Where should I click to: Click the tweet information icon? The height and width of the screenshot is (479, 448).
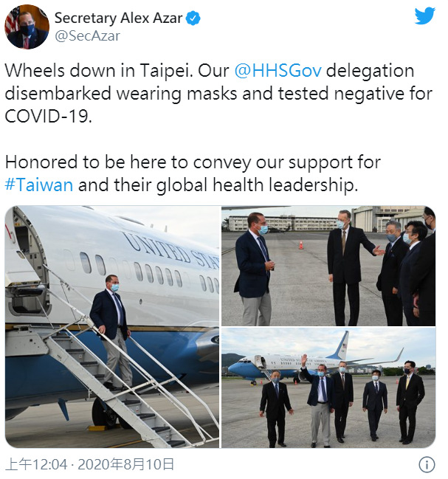427,465
